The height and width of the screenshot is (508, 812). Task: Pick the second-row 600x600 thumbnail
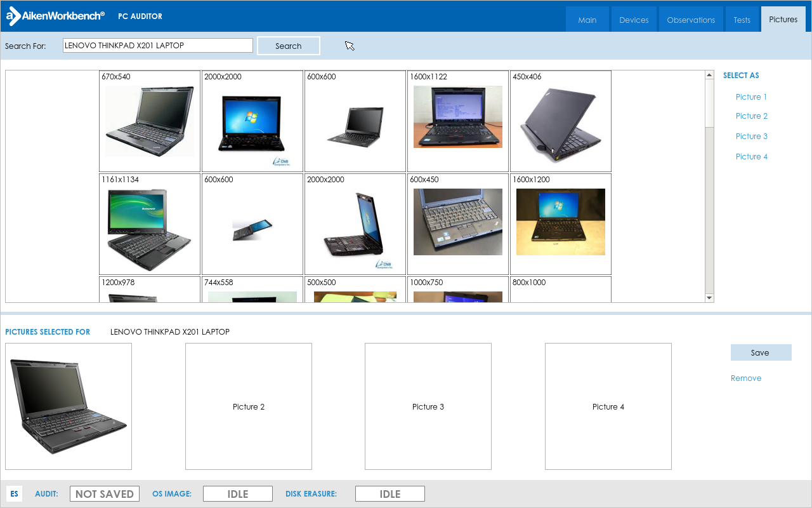click(x=252, y=224)
